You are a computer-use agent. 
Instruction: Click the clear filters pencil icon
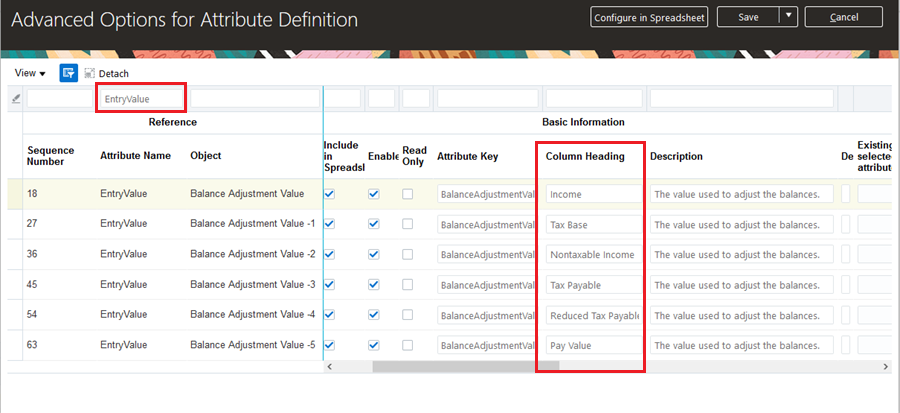click(x=15, y=98)
